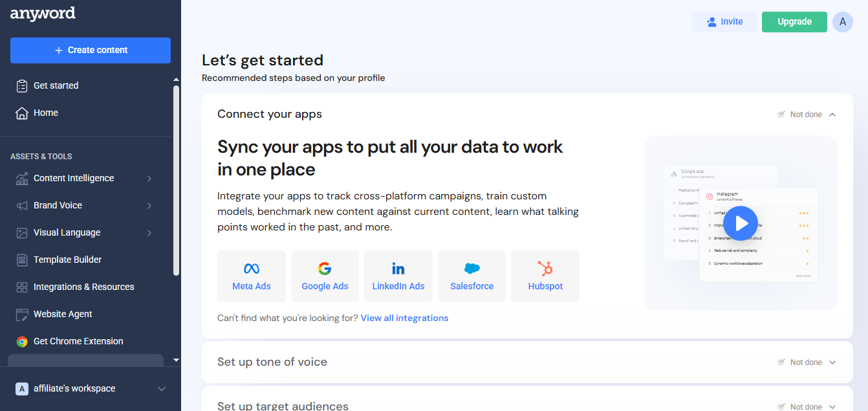Click the Home house icon
The height and width of the screenshot is (411, 868).
click(22, 113)
